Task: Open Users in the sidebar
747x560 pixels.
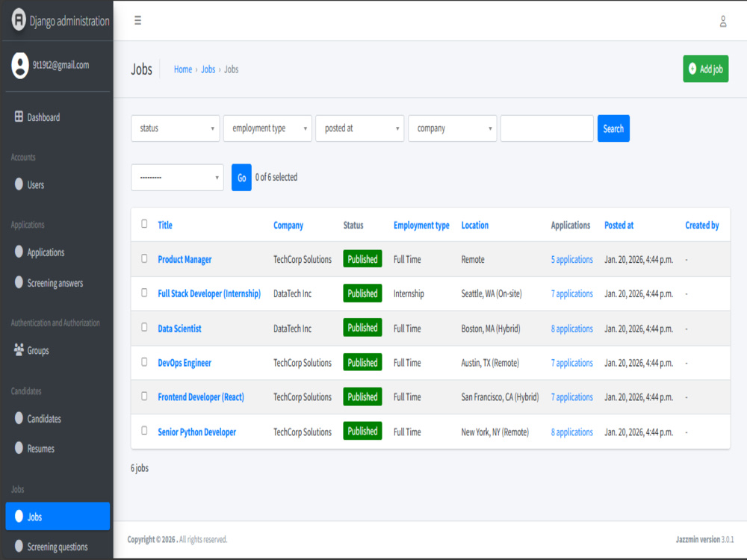Action: click(x=58, y=184)
